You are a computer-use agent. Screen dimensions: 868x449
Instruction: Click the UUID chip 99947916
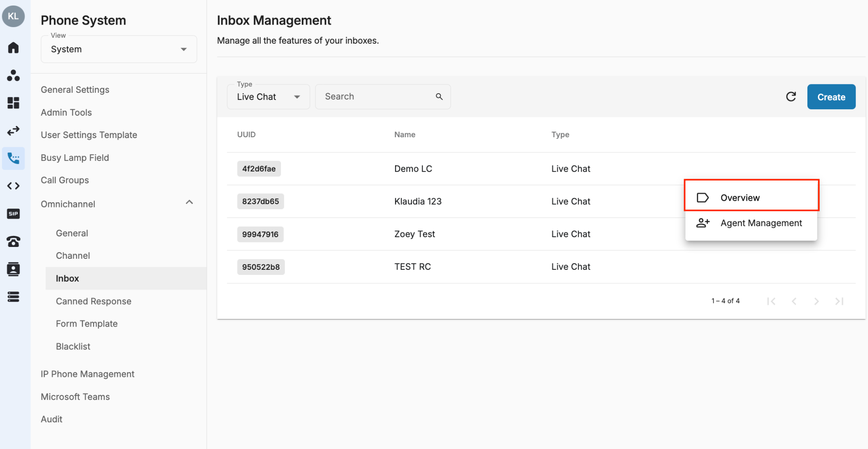(260, 234)
